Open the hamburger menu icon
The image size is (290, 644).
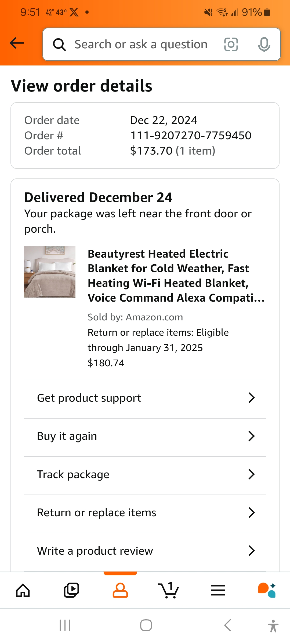[218, 590]
